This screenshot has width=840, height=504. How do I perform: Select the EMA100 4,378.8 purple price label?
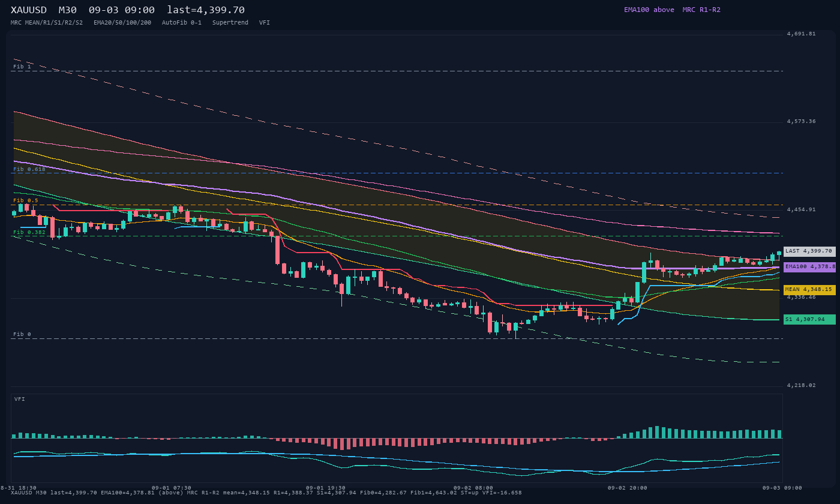809,267
